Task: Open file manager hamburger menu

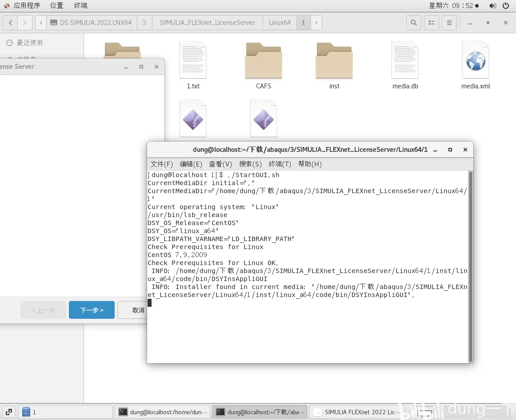Action: click(x=449, y=23)
